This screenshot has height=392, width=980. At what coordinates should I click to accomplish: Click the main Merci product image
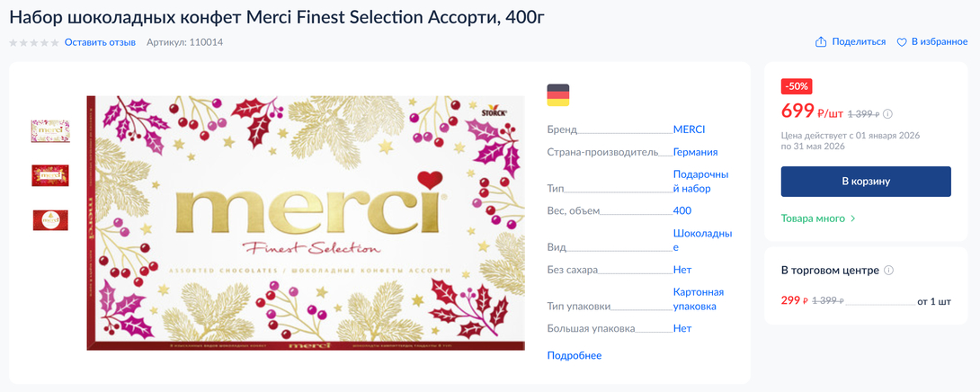pos(306,223)
